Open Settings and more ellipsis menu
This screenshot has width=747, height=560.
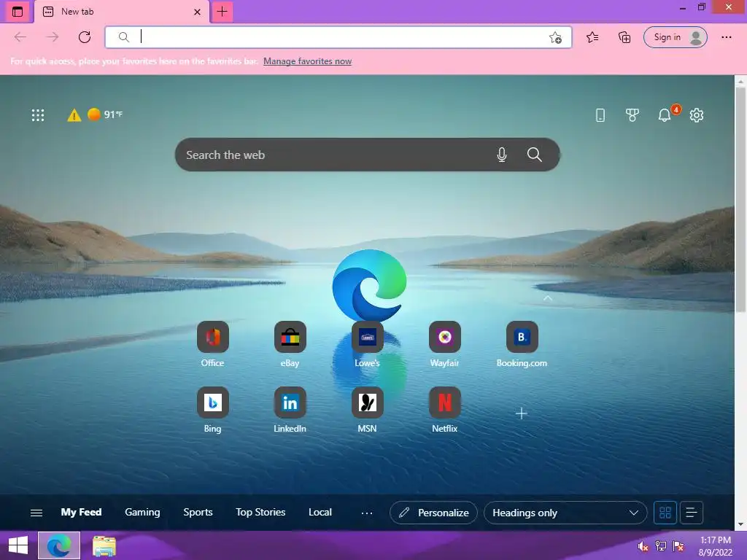726,37
